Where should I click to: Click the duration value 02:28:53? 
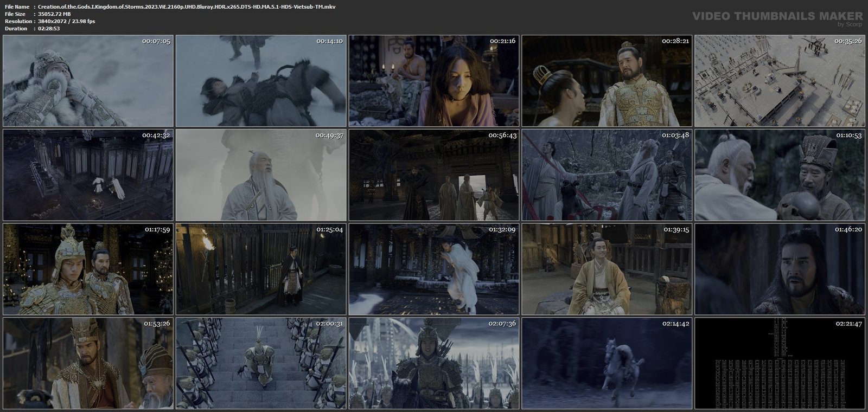tap(49, 28)
